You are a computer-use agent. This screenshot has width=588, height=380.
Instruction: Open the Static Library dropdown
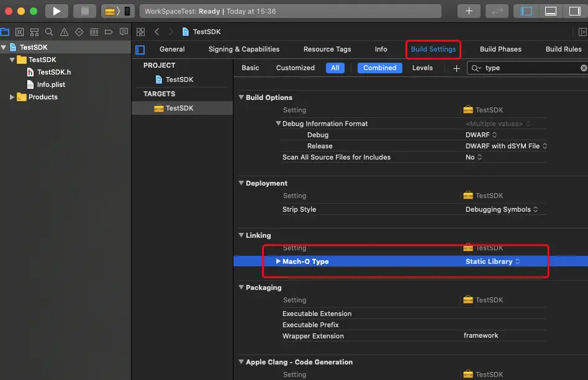click(x=493, y=261)
